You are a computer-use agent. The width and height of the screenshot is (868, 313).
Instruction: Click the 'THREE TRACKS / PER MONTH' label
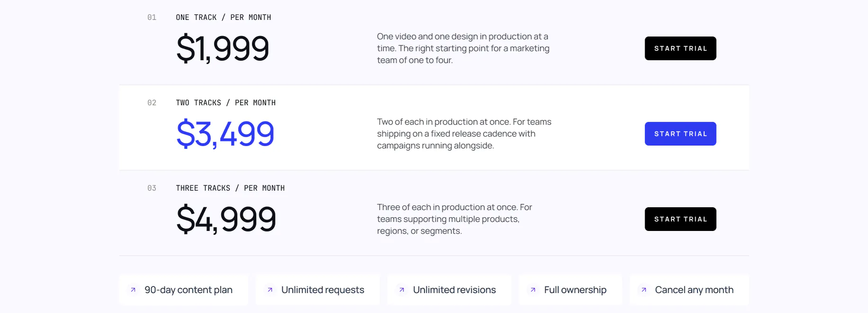230,188
